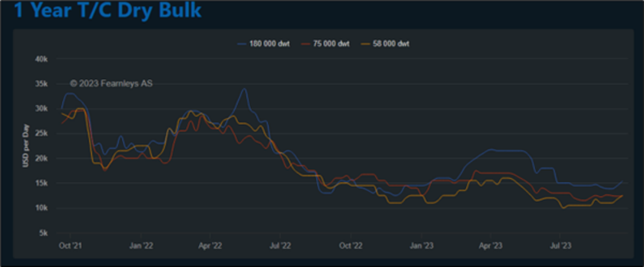Toggle the 75 000 dwt legend series
This screenshot has width=644, height=267.
[x=331, y=44]
